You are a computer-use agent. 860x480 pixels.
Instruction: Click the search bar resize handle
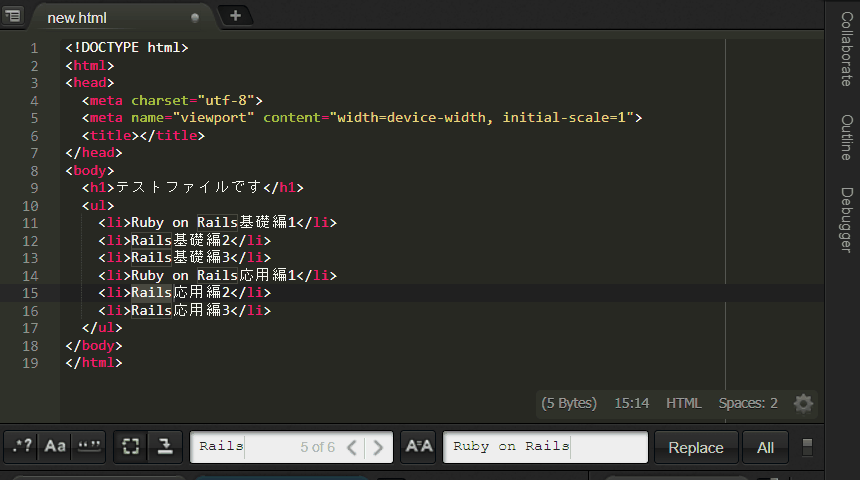(807, 447)
